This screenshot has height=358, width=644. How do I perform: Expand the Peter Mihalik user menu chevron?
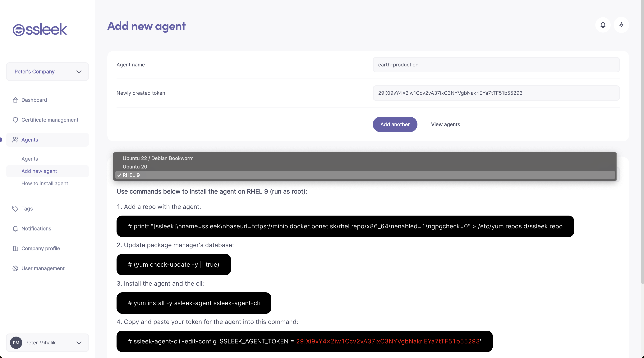point(79,342)
